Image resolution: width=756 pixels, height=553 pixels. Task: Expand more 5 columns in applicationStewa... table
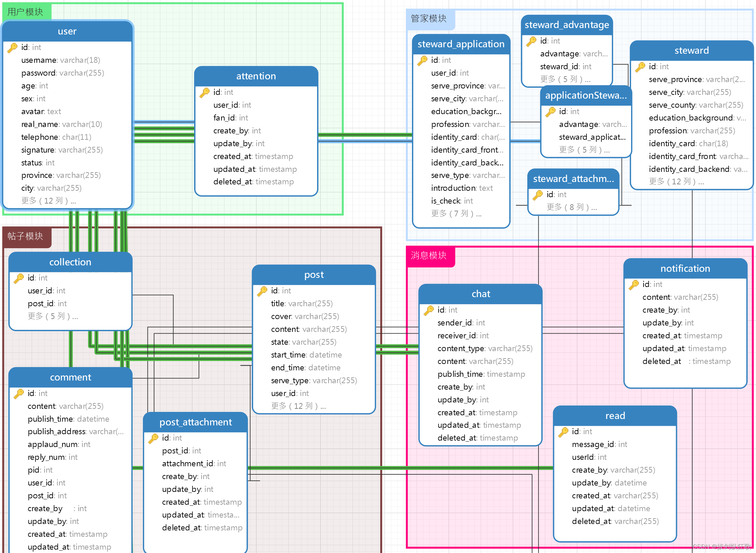pos(584,150)
